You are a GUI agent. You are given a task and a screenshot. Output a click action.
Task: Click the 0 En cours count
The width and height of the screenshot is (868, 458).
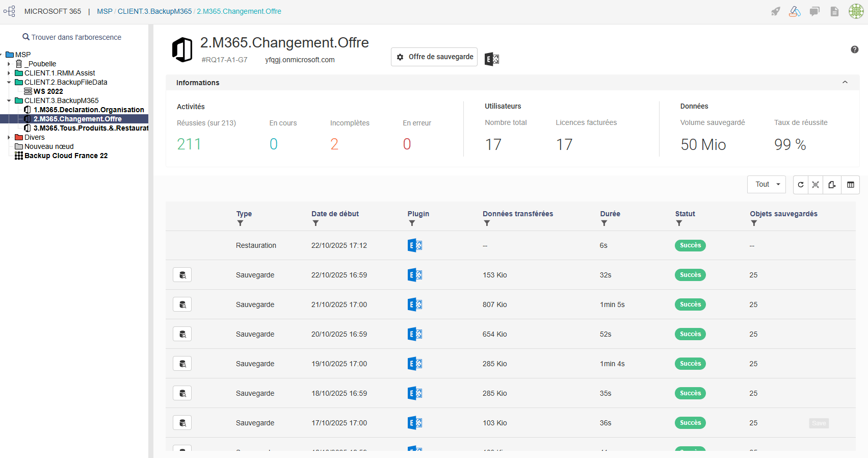274,144
